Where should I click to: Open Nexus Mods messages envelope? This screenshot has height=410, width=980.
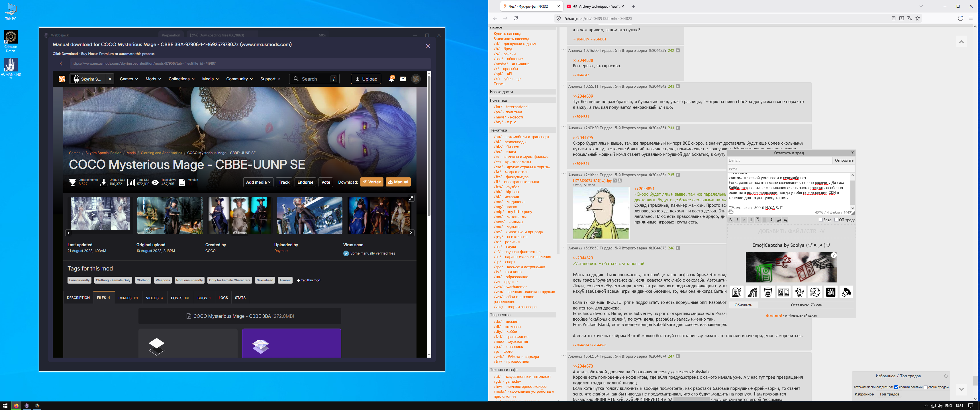[403, 79]
